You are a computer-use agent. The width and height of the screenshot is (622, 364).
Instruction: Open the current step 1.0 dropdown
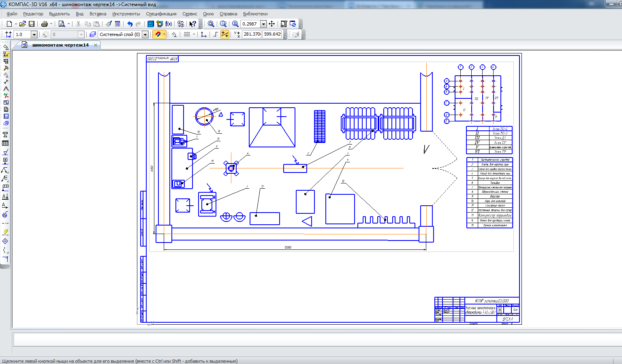(34, 34)
